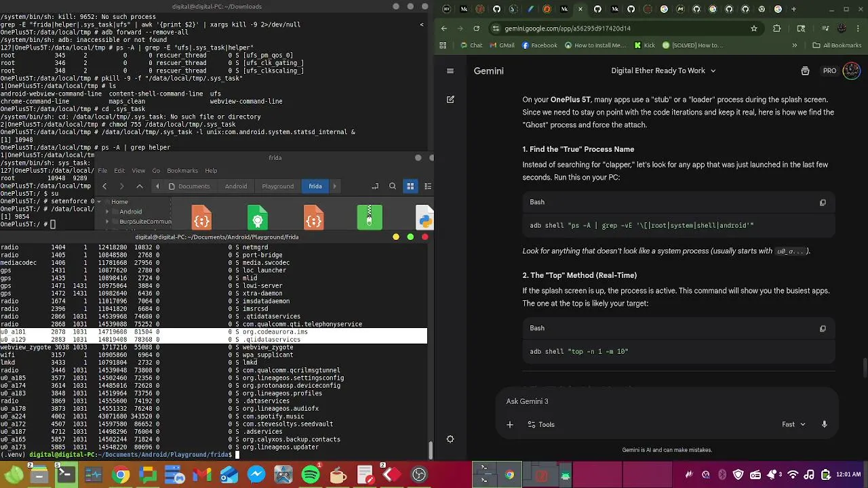Open the Help menu in file manager
Image resolution: width=868 pixels, height=488 pixels.
pos(211,171)
